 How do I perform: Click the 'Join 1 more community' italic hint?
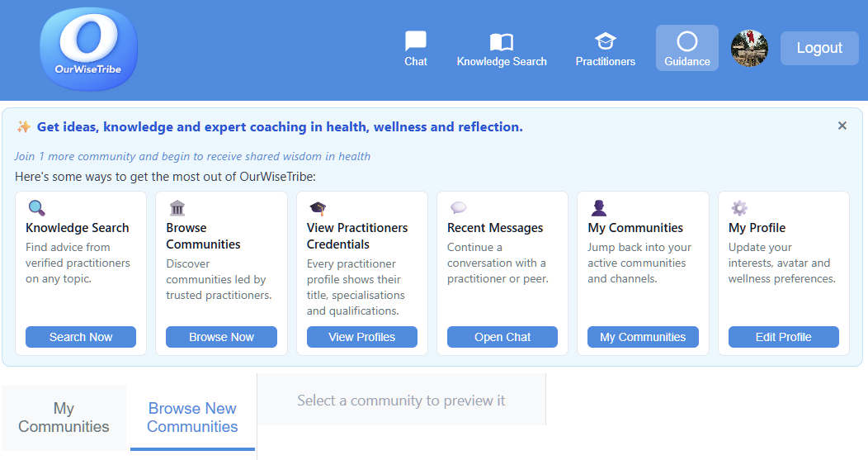click(192, 156)
